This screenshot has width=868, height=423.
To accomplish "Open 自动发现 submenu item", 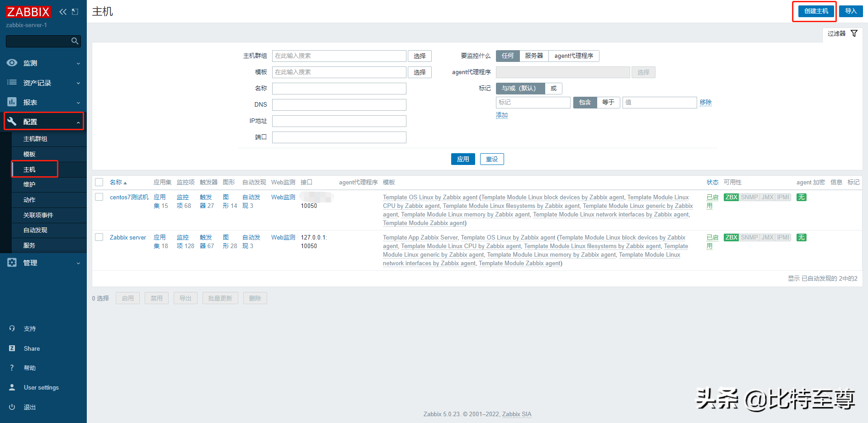I will click(x=49, y=230).
